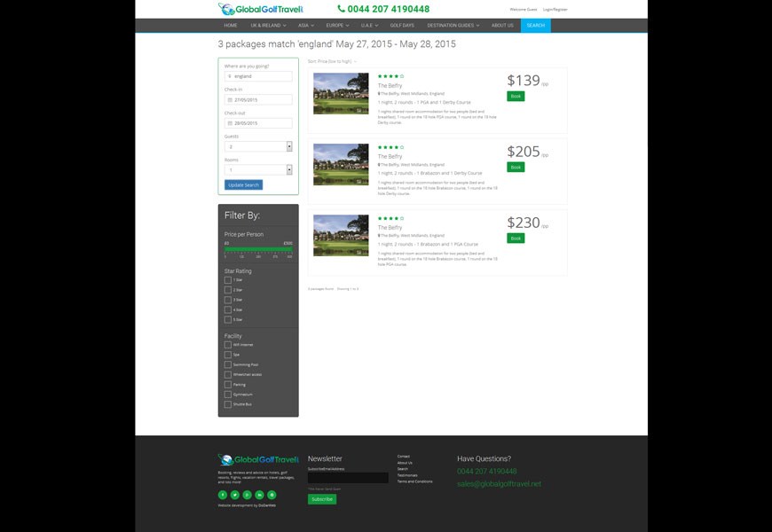Viewport: 772px width, 532px height.
Task: Click the Price per Person range slider
Action: tap(258, 249)
